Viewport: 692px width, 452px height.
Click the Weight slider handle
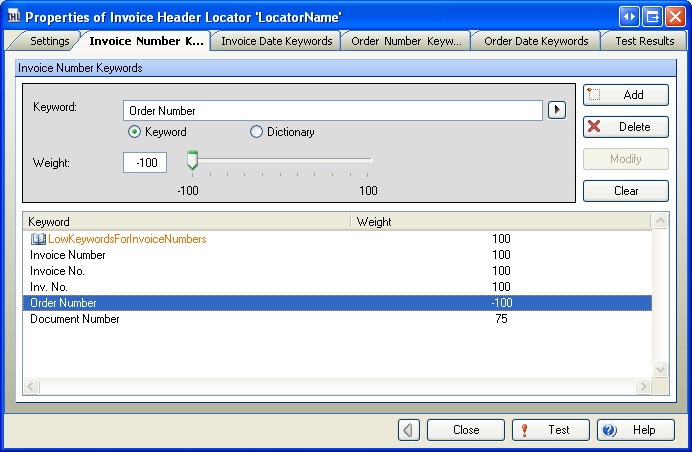point(192,160)
